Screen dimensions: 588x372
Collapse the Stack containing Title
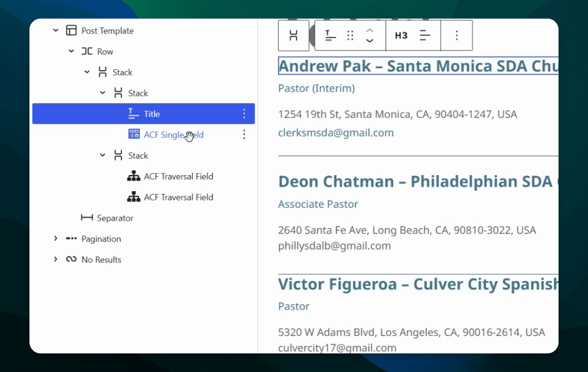point(102,92)
